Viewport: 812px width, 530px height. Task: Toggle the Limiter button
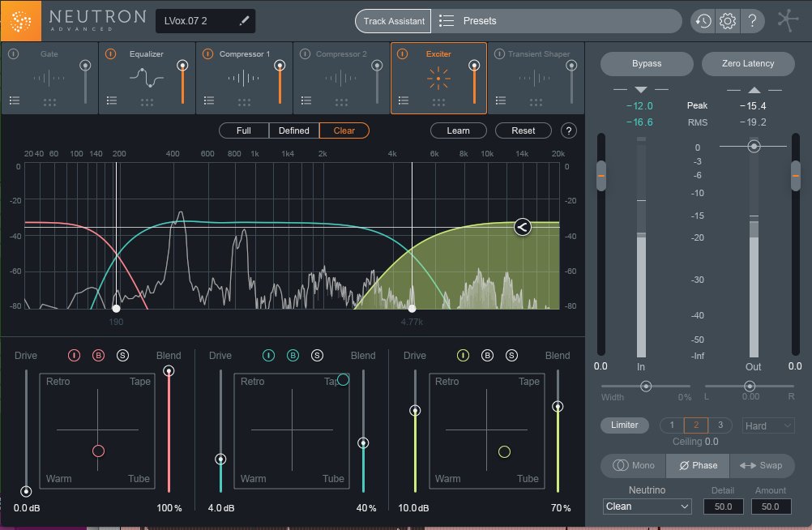(x=625, y=425)
